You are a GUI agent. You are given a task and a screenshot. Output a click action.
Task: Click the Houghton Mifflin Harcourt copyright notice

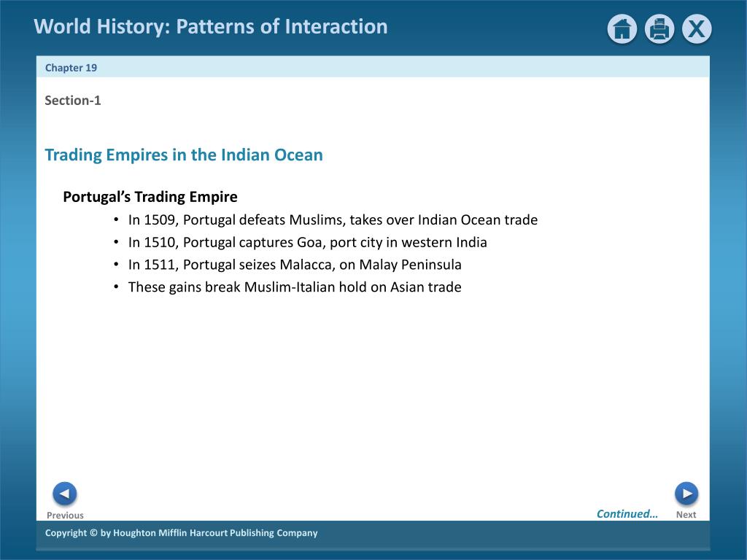point(181,533)
